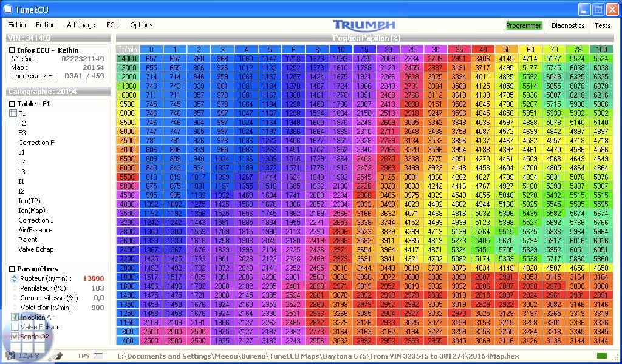Open the Correction F table
622x364 pixels.
pyautogui.click(x=36, y=143)
